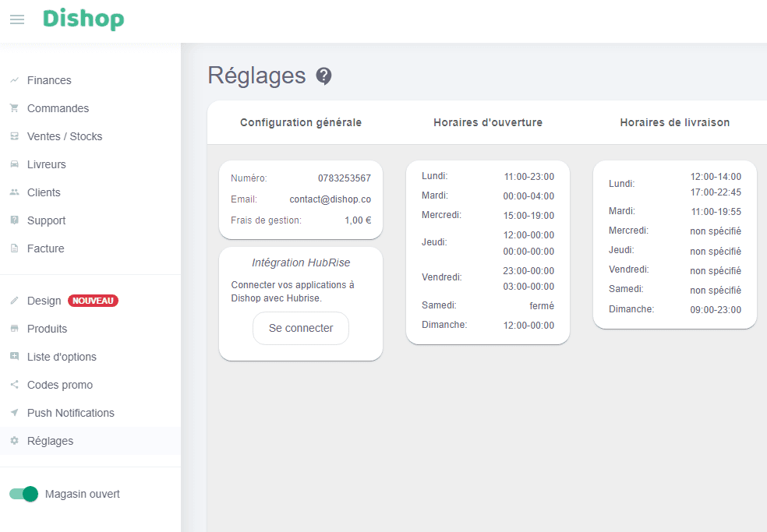Viewport: 767px width, 532px height.
Task: Open Liste d'options
Action: 62,357
